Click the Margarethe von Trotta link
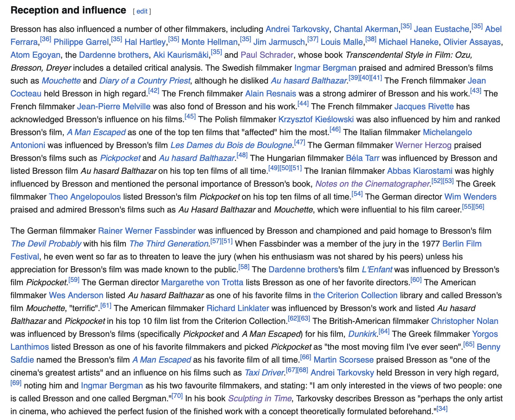Screen dimensions: 515x420 pyautogui.click(x=202, y=282)
